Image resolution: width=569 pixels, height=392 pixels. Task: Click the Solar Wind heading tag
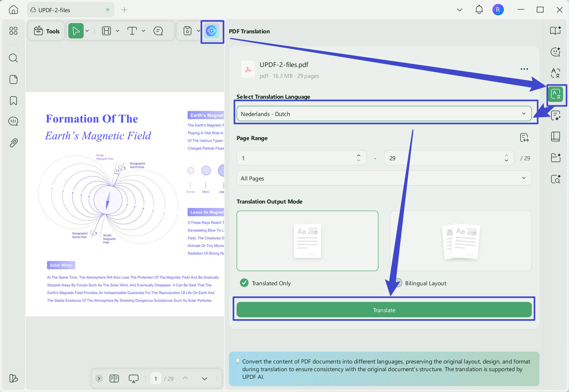[x=61, y=265]
